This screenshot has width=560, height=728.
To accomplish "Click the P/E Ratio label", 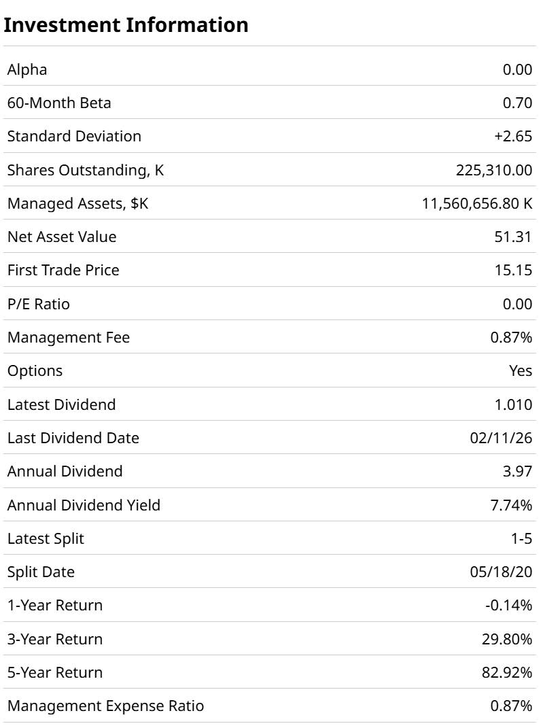I will click(x=38, y=304).
